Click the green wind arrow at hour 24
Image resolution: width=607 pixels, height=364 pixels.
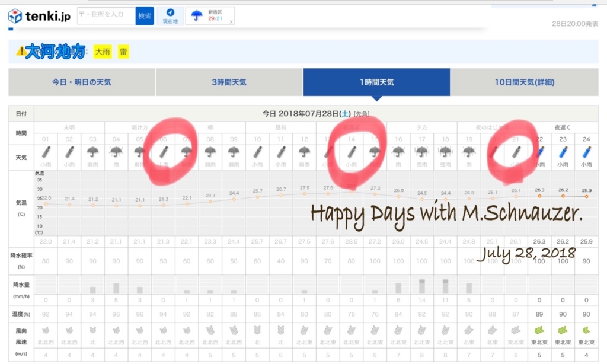coord(586,330)
